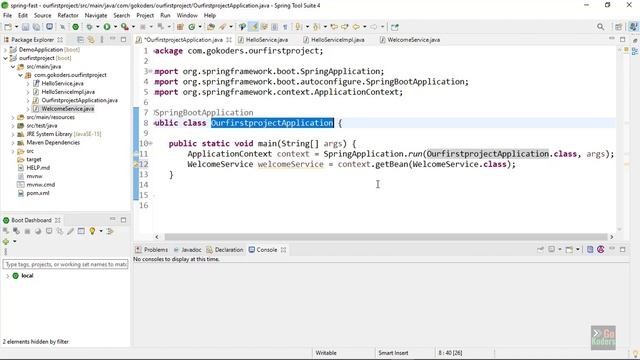Click the editor horizontal scrollbar
This screenshot has height=360, width=640.
(x=386, y=237)
